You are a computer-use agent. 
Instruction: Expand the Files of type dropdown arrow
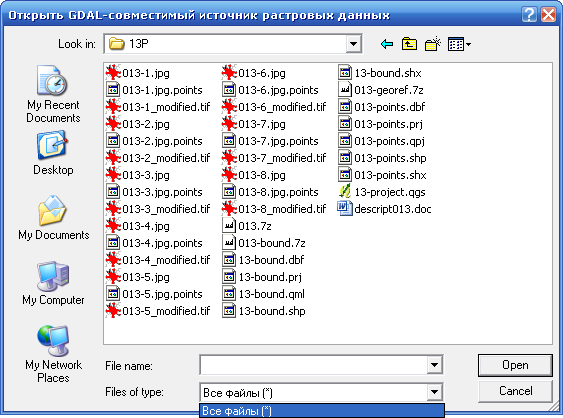434,392
